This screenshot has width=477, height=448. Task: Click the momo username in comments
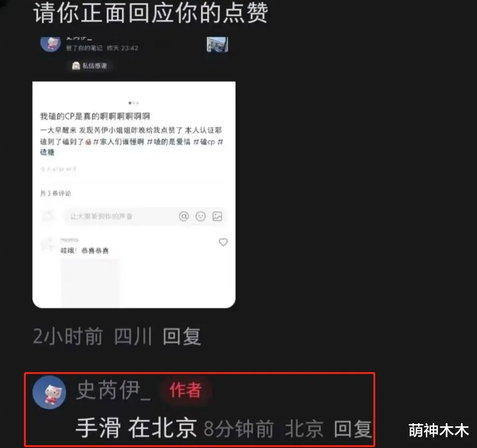coord(69,240)
